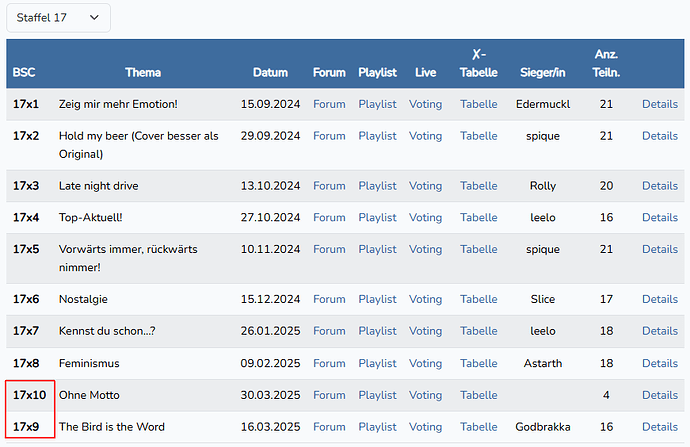Open Tabelle link in 17x5 row
Screen dimensions: 690x447
pyautogui.click(x=479, y=249)
